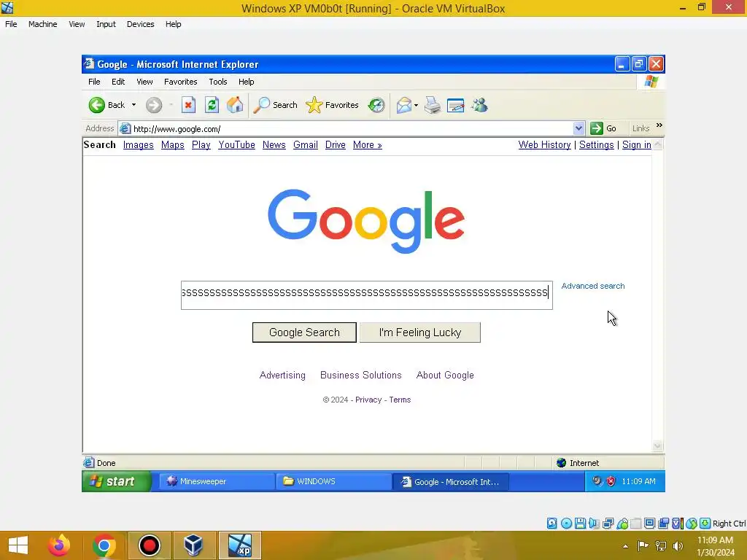Expand the Back button history arrow
Screen dimensions: 747x560
tap(134, 105)
